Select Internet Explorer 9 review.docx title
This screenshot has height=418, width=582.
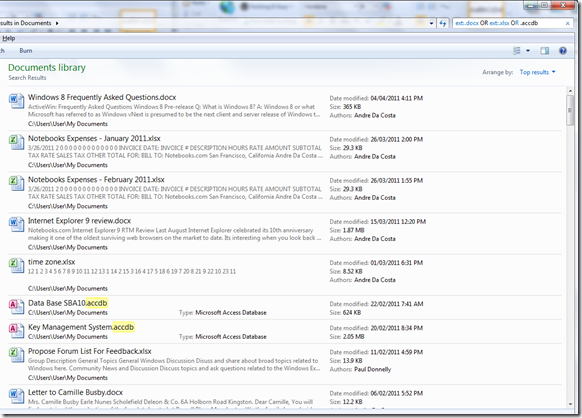click(79, 221)
